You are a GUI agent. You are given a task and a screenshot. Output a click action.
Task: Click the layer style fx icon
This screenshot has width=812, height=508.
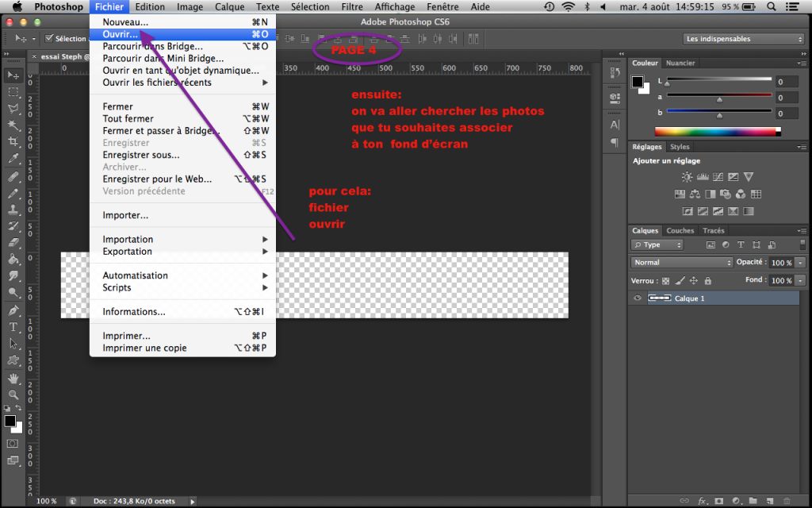pyautogui.click(x=703, y=501)
